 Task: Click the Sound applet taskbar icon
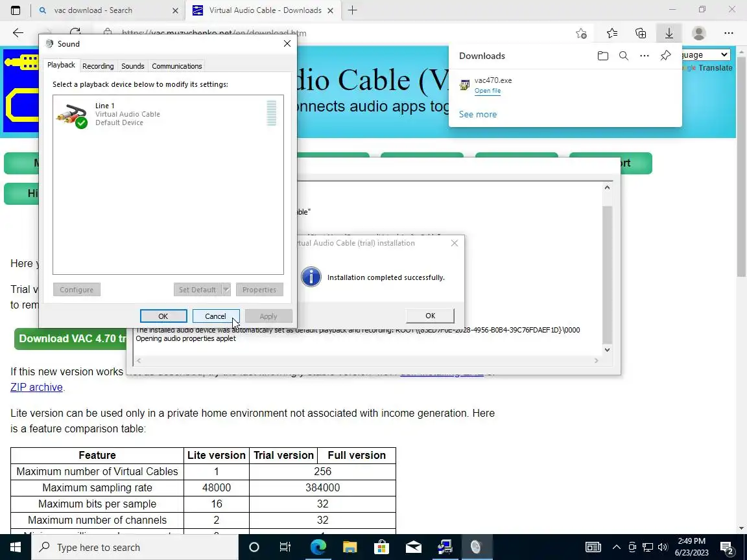477,547
